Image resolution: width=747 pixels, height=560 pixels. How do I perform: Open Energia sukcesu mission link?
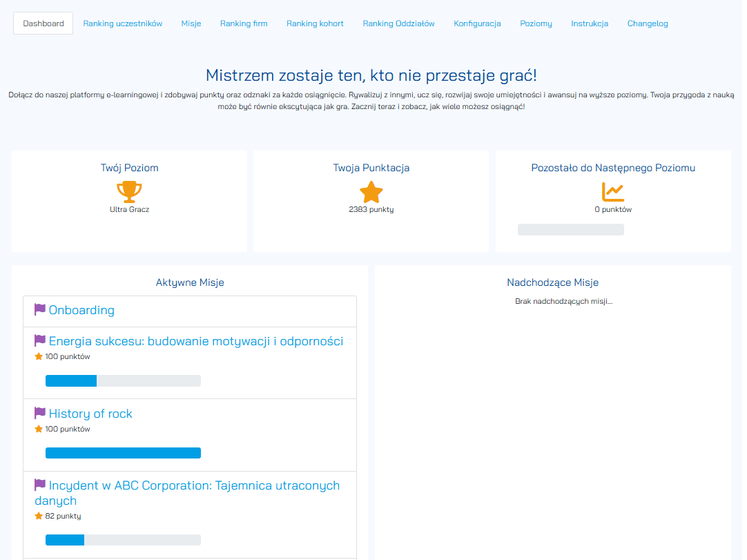[196, 341]
